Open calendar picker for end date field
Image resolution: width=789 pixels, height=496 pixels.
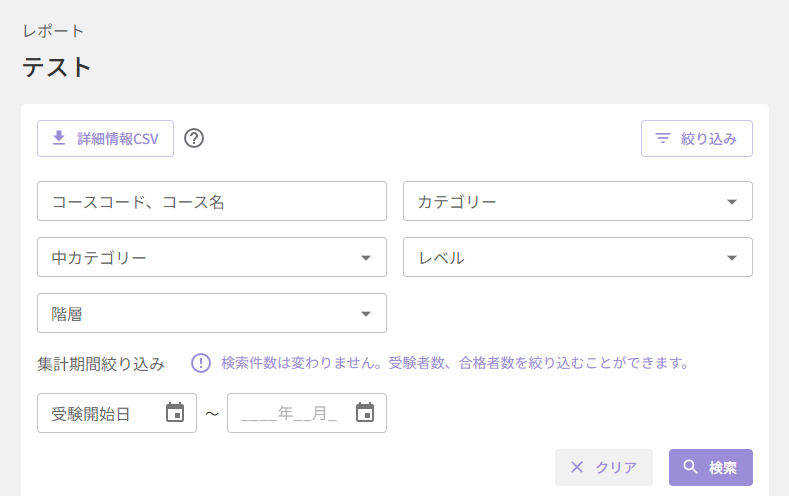point(365,412)
